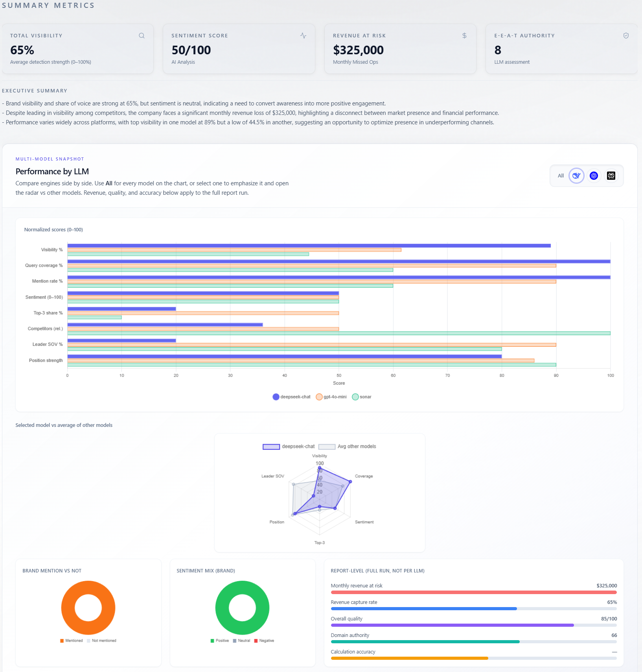Toggle the Neutral sentiment legend item

point(241,641)
